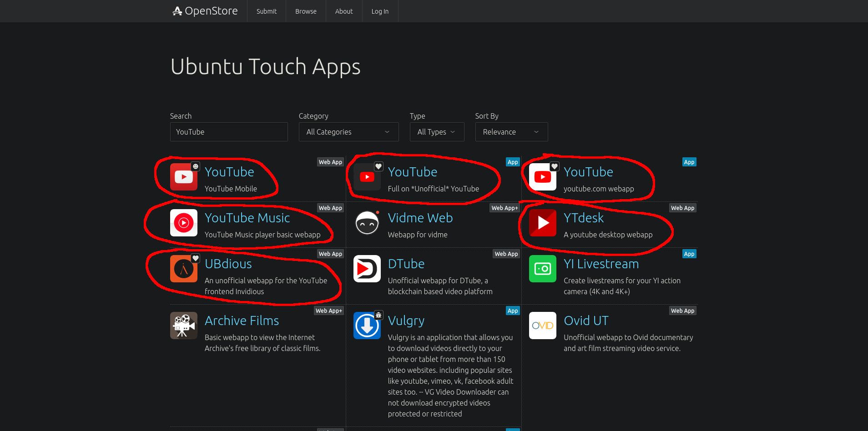Open the DTube app icon
The width and height of the screenshot is (868, 431).
(x=367, y=269)
